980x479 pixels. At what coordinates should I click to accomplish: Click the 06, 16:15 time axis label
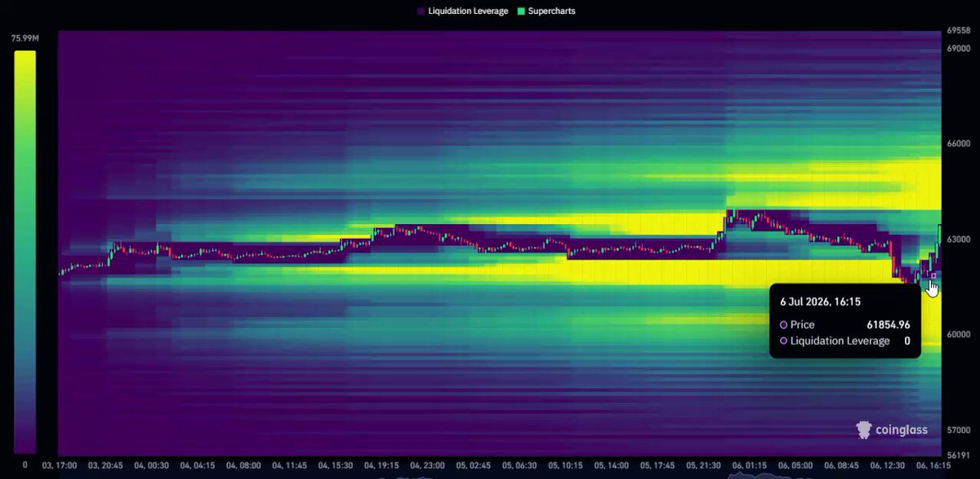[933, 465]
